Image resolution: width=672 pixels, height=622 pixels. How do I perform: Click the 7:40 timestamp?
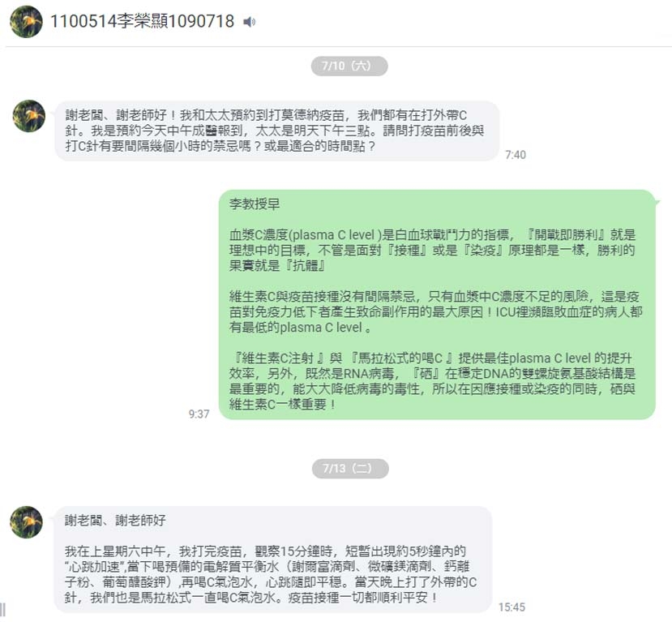click(x=516, y=155)
